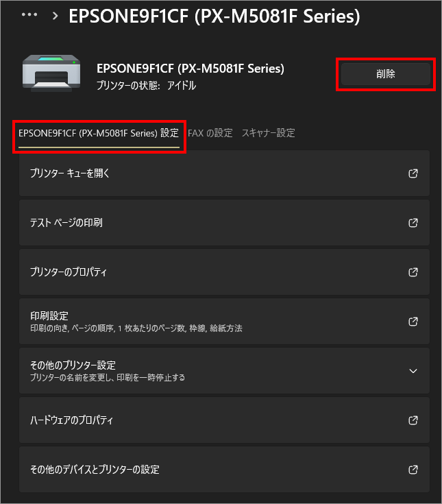Click the breadcrumb ellipsis (three dots)
The width and height of the screenshot is (442, 504).
click(x=29, y=15)
